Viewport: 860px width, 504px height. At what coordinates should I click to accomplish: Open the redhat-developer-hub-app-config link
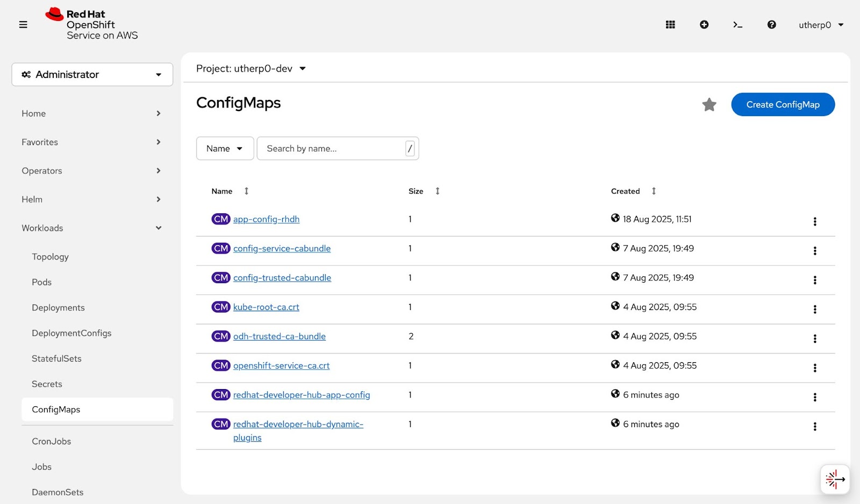tap(301, 395)
